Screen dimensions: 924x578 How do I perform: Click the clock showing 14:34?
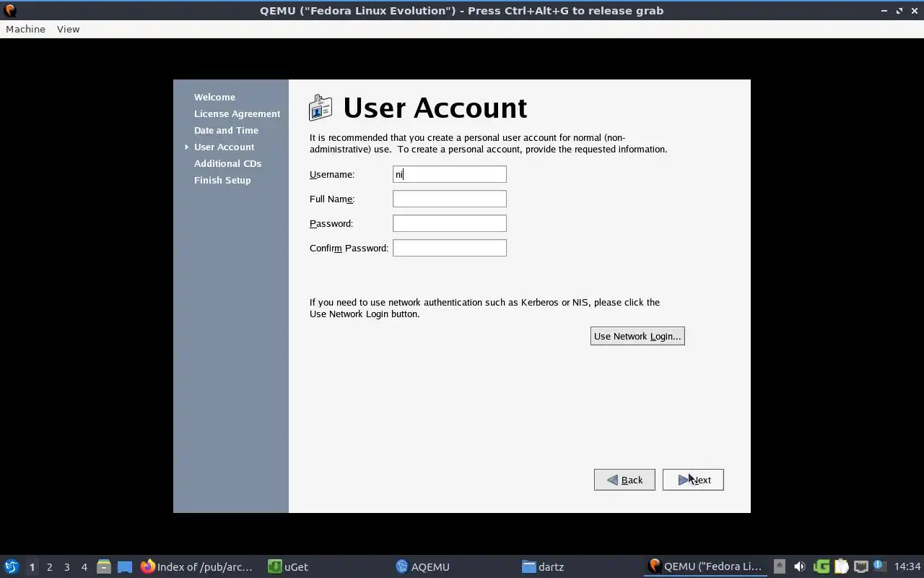tap(907, 566)
